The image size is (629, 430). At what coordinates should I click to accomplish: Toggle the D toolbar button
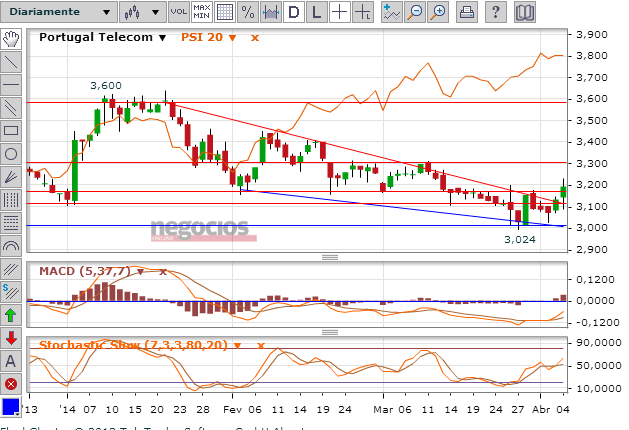[x=294, y=12]
